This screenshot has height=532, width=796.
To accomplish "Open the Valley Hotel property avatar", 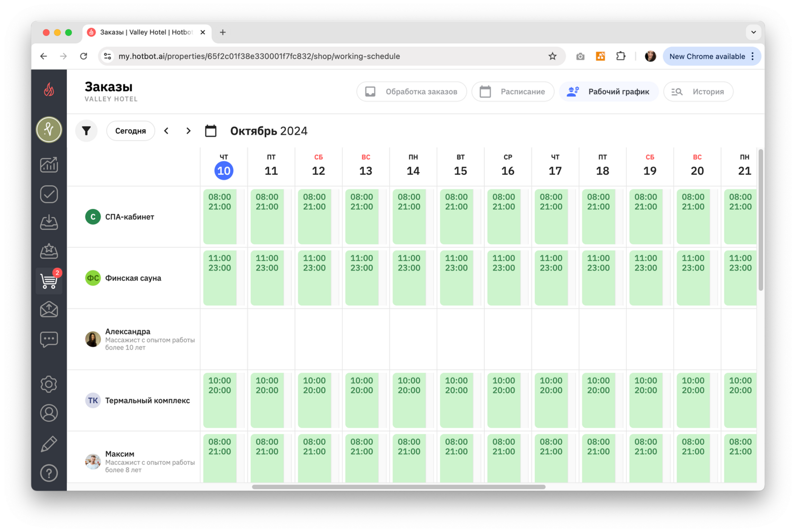I will coord(49,129).
